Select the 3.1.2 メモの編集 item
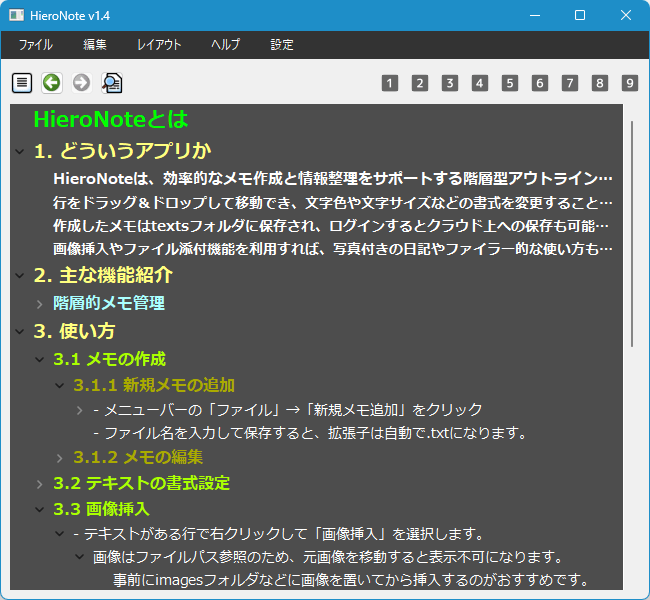 click(138, 457)
